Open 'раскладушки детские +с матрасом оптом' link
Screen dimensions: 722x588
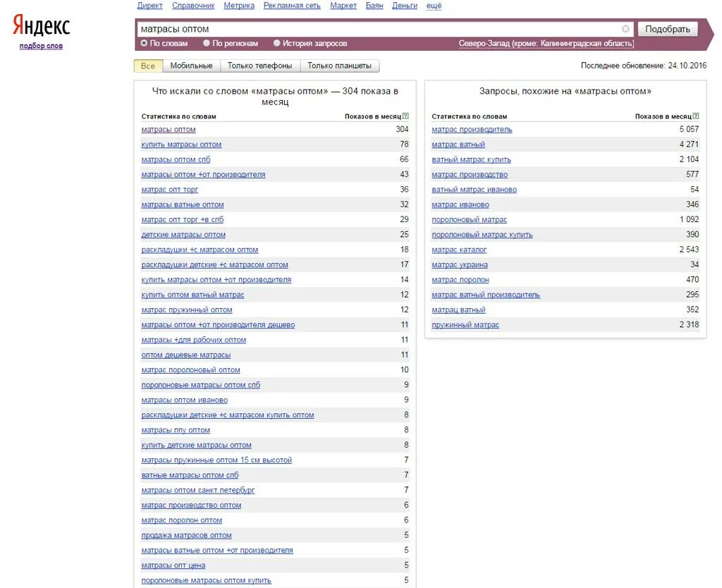(x=214, y=265)
